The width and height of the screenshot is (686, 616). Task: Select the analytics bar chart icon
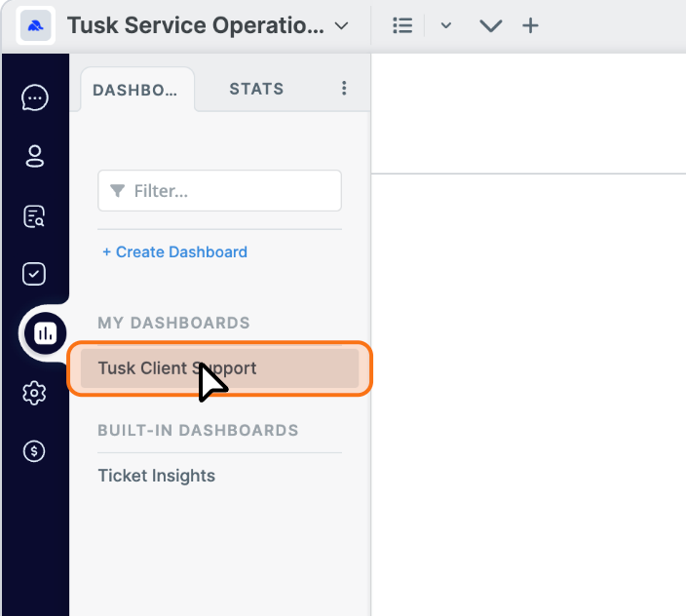tap(45, 333)
